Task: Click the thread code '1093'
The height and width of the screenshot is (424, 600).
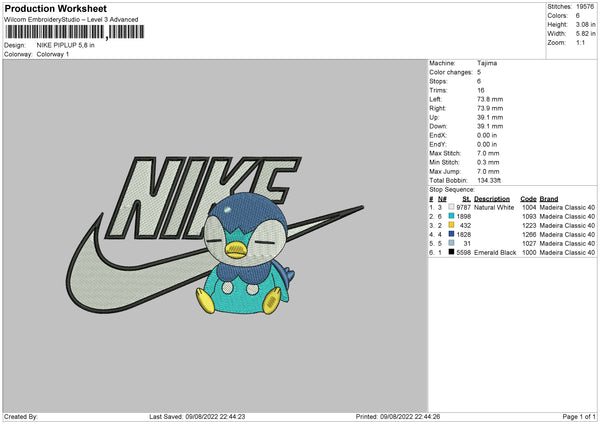Action: [x=529, y=217]
